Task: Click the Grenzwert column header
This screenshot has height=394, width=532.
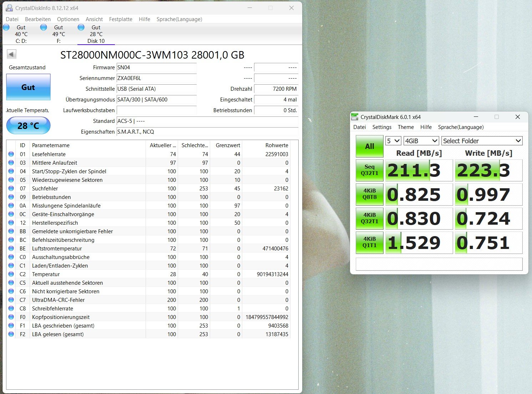Action: tap(226, 145)
